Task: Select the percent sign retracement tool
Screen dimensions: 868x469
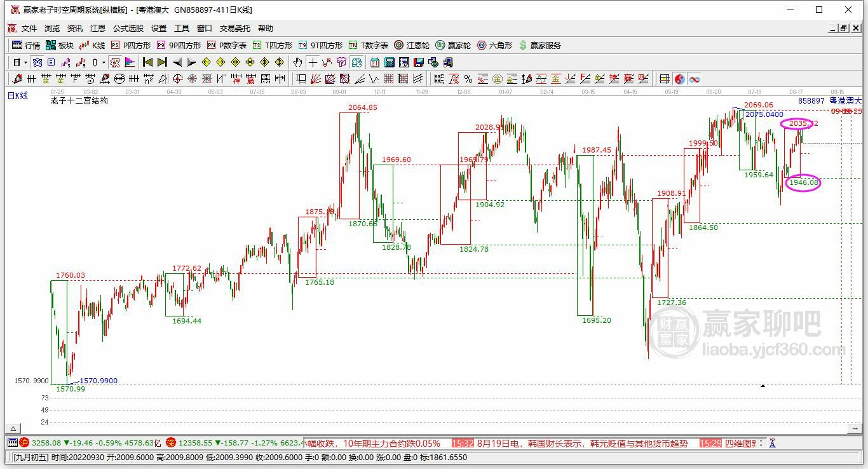Action: (x=468, y=79)
